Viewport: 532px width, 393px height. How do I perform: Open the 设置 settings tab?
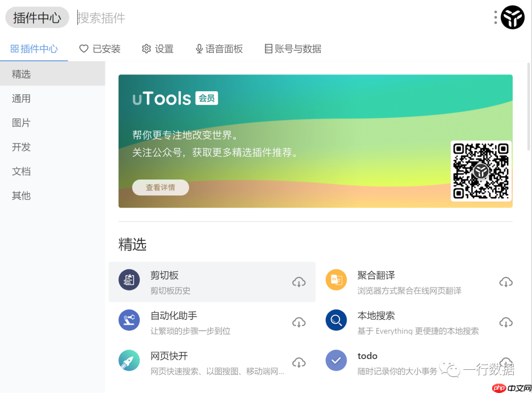(x=158, y=49)
